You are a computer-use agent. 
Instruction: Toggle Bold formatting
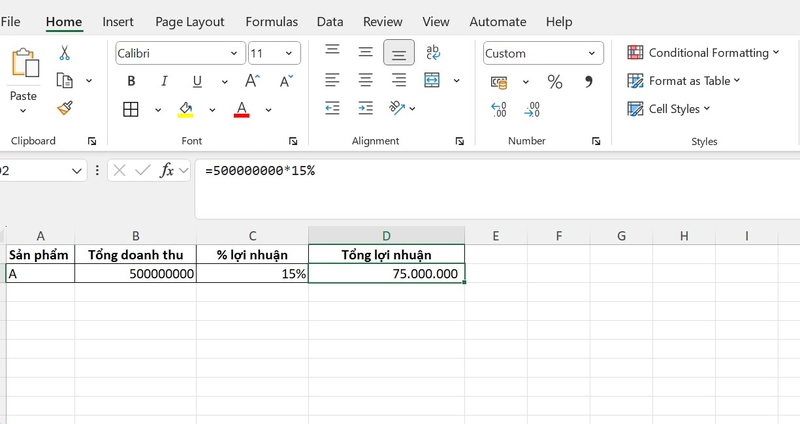click(131, 81)
